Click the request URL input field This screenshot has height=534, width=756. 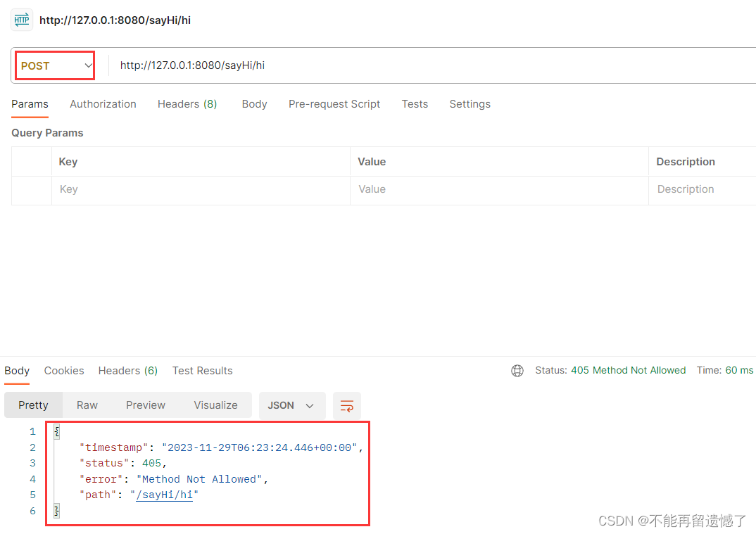pyautogui.click(x=434, y=65)
